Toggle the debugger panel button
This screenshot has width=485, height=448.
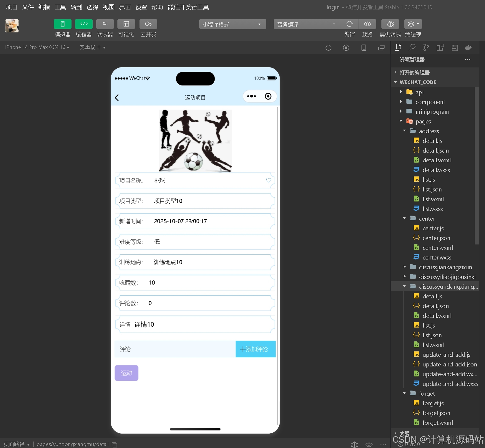(x=105, y=24)
